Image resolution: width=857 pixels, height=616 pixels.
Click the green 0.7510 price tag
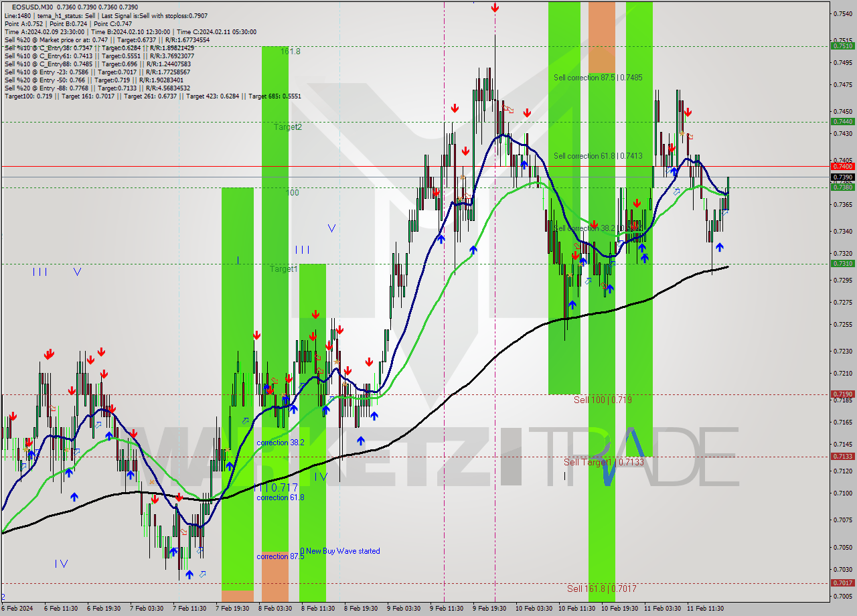click(842, 46)
